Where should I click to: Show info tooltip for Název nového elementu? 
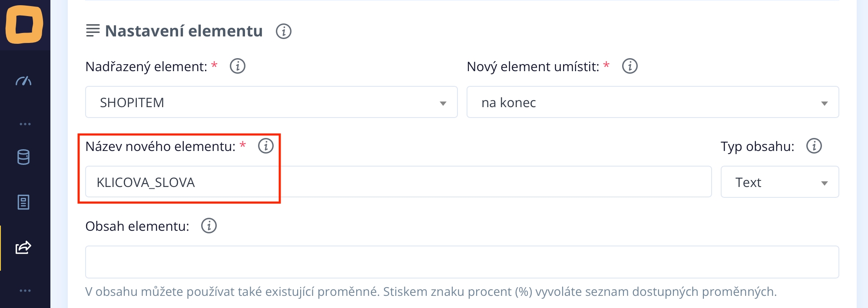pos(266,146)
